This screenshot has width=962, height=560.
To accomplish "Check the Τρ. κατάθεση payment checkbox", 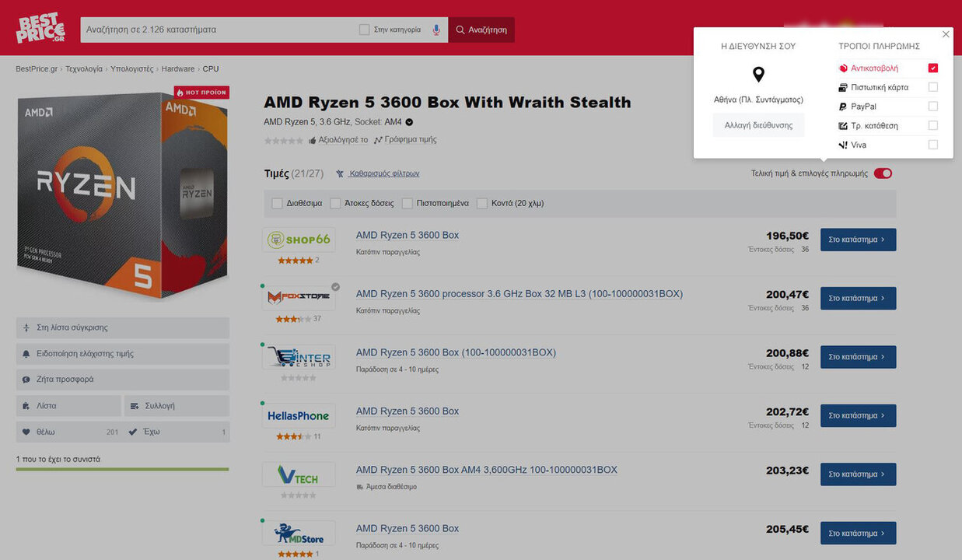I will 933,125.
